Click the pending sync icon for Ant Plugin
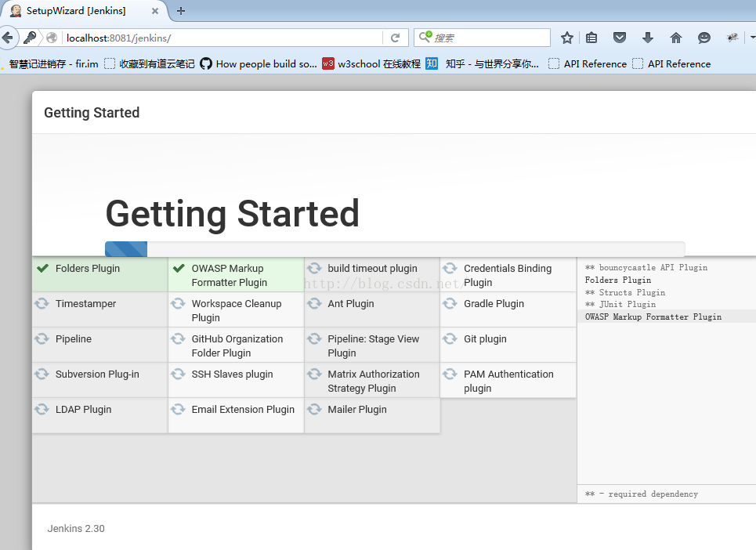The height and width of the screenshot is (550, 756). click(314, 303)
